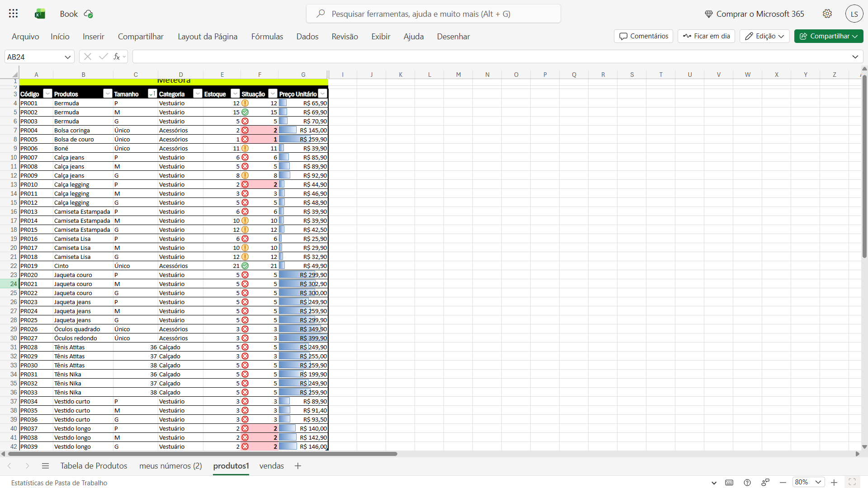Open help question mark icon in status bar
This screenshot has width=868, height=488.
coord(747,483)
